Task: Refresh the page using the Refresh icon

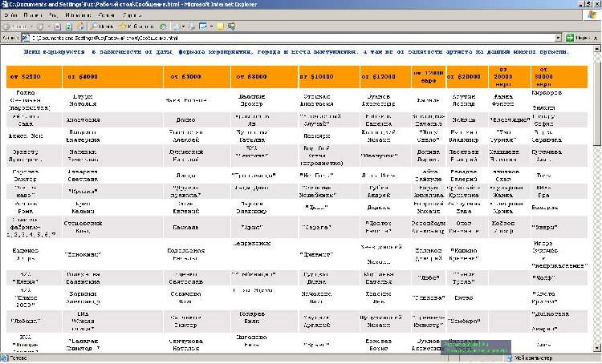Action: point(69,26)
